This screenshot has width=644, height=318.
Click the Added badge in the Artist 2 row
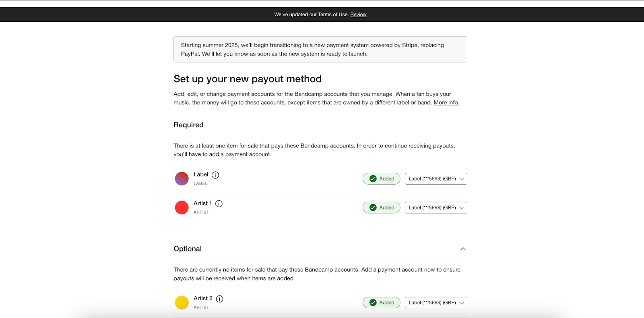pyautogui.click(x=382, y=303)
